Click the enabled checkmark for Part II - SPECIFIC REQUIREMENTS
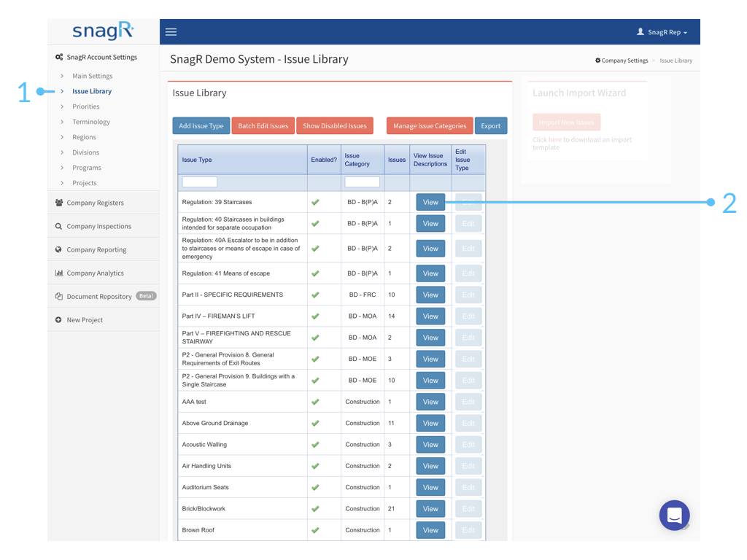Screen dimensions: 747x560 tap(315, 295)
